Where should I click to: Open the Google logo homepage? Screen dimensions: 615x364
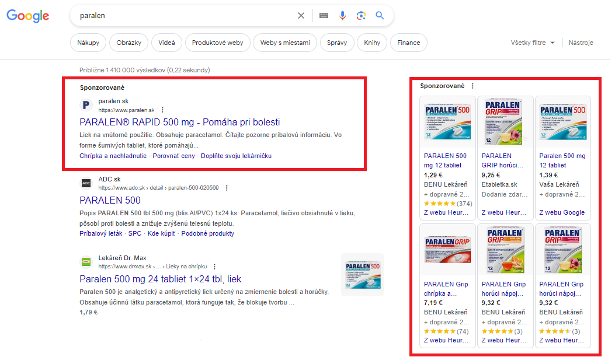point(28,16)
